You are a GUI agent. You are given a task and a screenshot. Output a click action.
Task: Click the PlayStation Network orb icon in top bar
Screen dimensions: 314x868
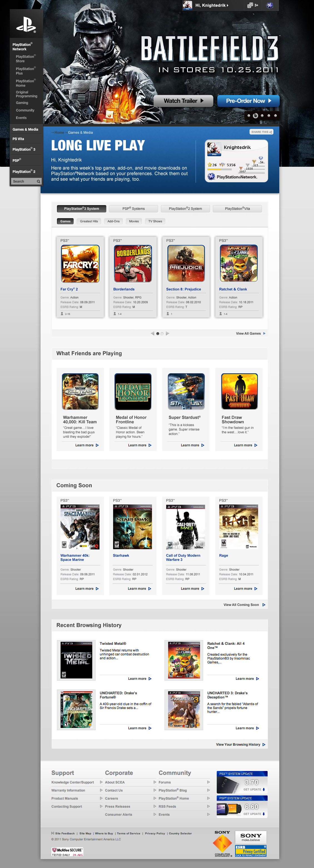coord(270,5)
